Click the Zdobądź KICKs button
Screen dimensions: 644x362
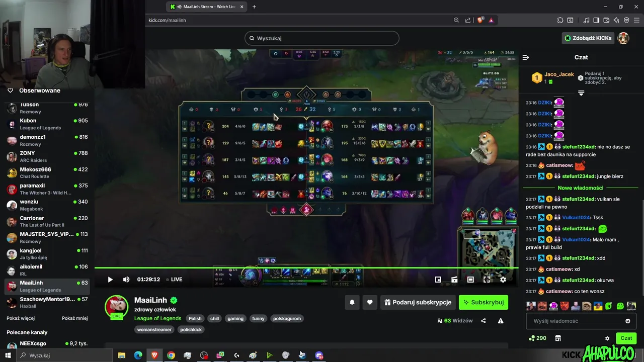[588, 38]
